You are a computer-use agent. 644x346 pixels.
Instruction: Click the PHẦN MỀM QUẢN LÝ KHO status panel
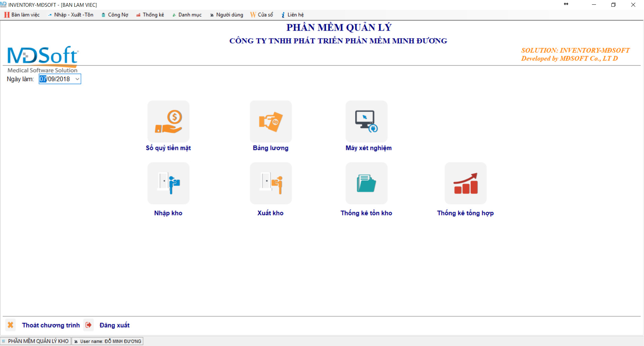click(x=36, y=341)
